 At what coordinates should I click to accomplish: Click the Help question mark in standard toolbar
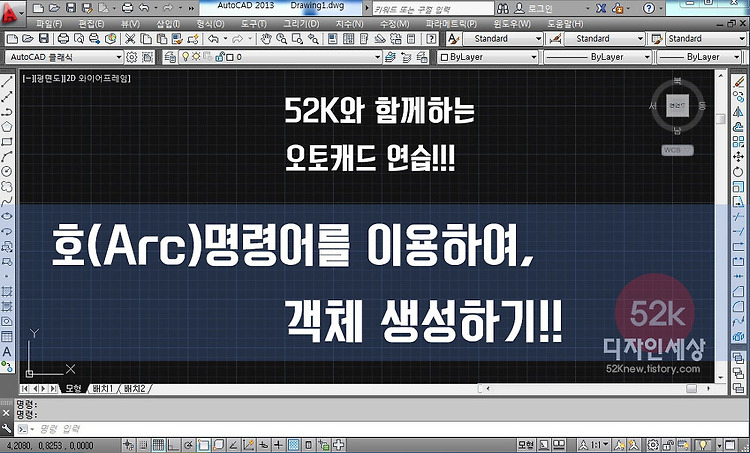click(431, 39)
